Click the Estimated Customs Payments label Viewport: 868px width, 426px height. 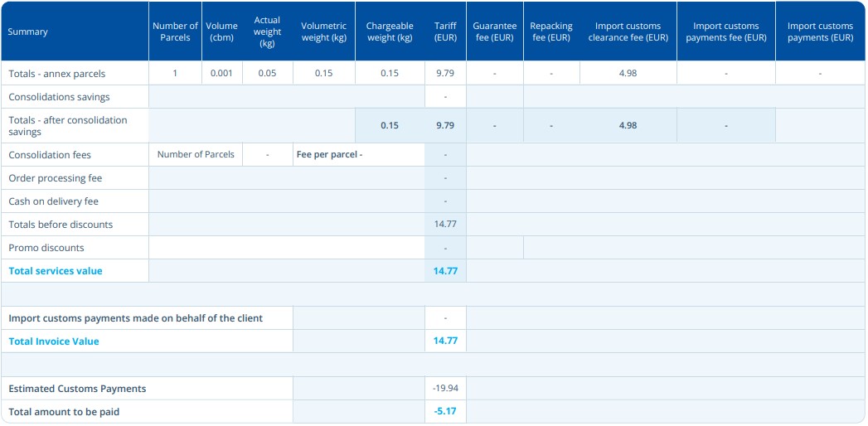pyautogui.click(x=77, y=389)
